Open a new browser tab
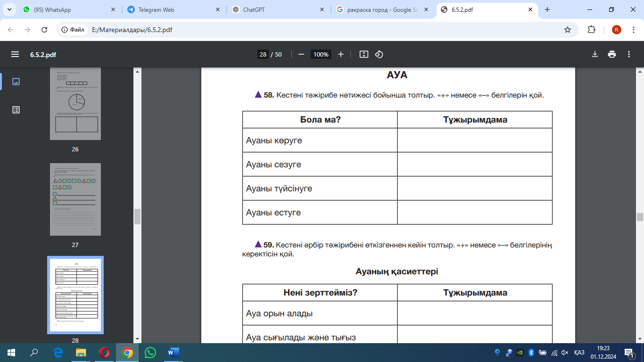Image resolution: width=644 pixels, height=362 pixels. pos(547,9)
